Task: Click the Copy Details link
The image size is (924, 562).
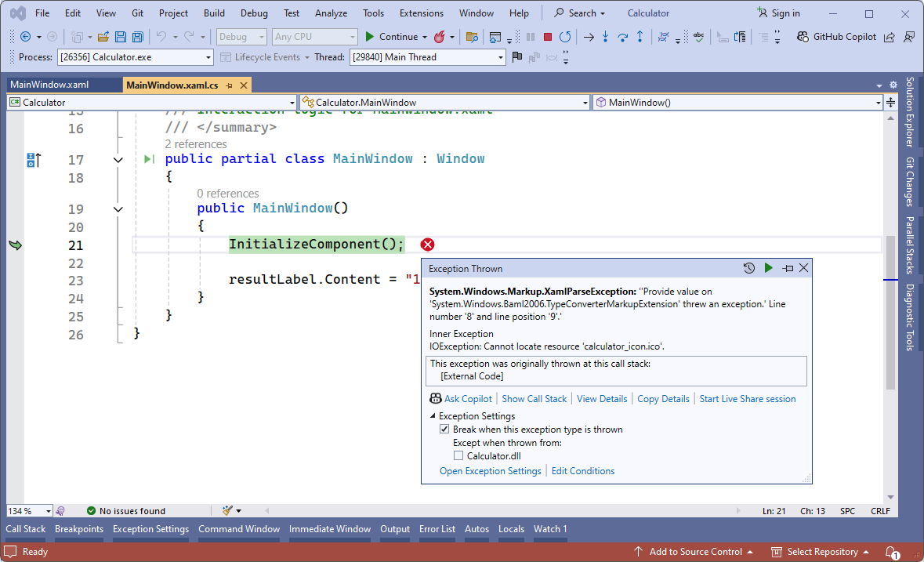Action: pos(664,399)
